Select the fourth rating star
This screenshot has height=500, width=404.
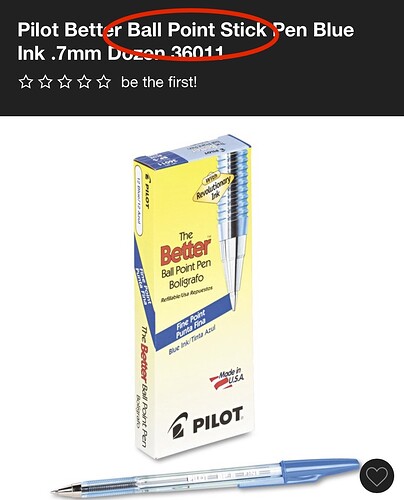[84, 82]
